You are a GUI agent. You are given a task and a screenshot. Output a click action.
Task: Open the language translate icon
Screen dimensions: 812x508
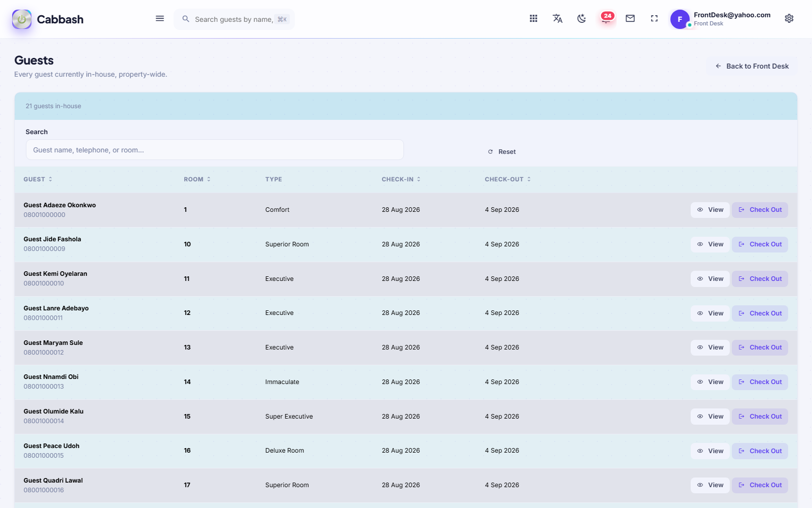[x=558, y=19]
